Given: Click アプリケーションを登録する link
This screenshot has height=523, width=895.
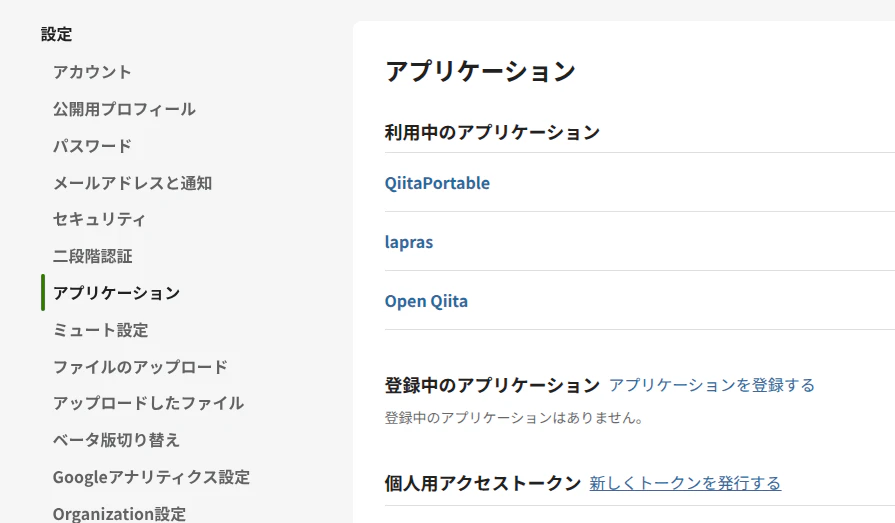Looking at the screenshot, I should 712,385.
